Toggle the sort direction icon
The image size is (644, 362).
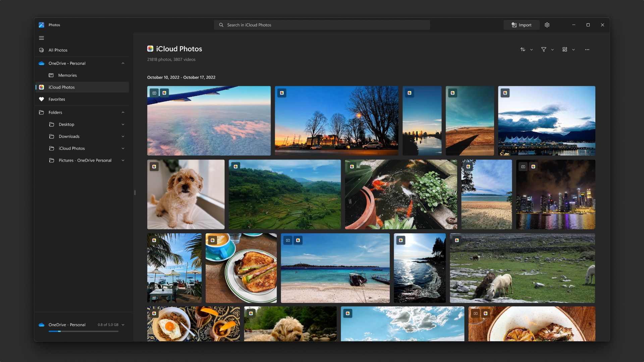524,49
